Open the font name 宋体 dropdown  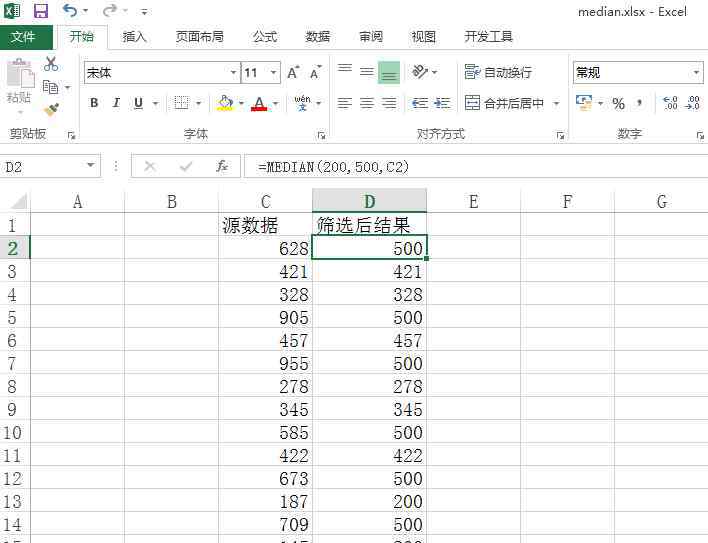233,73
